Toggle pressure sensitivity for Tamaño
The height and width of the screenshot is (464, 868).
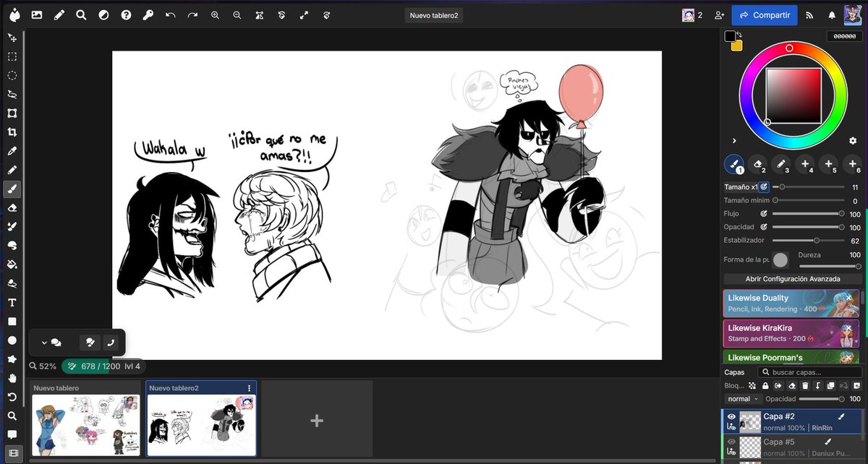(x=764, y=186)
